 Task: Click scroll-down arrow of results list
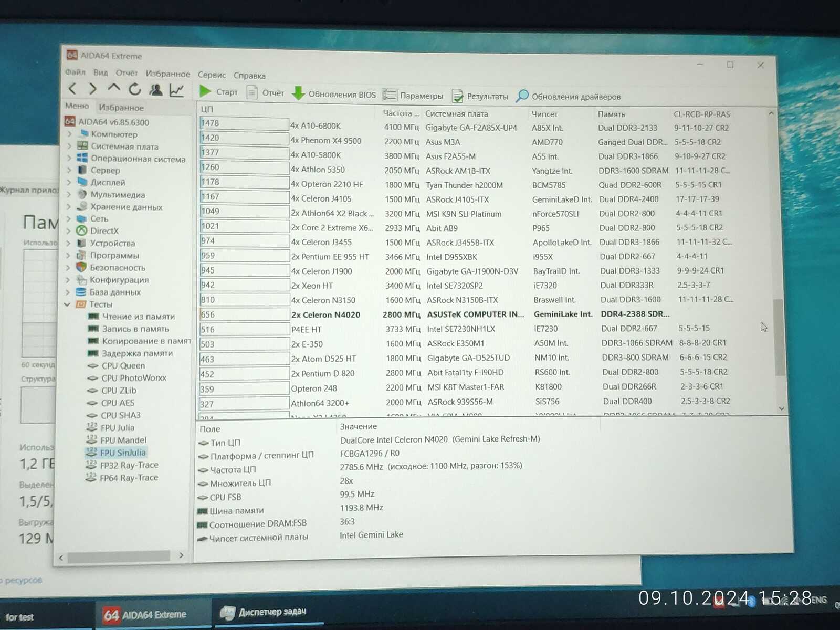click(781, 408)
